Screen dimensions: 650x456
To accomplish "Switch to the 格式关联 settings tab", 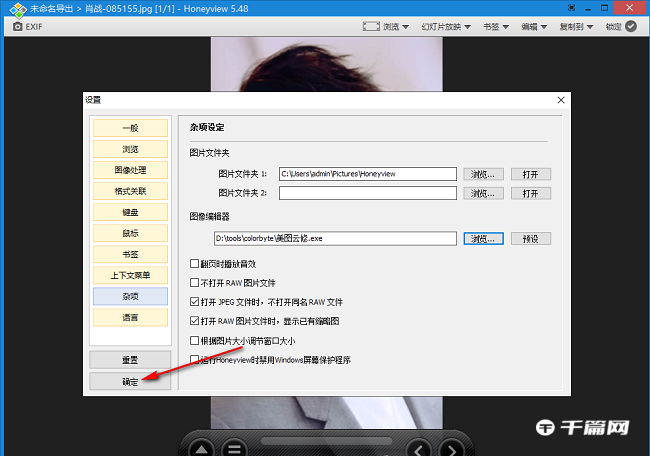I will 130,191.
